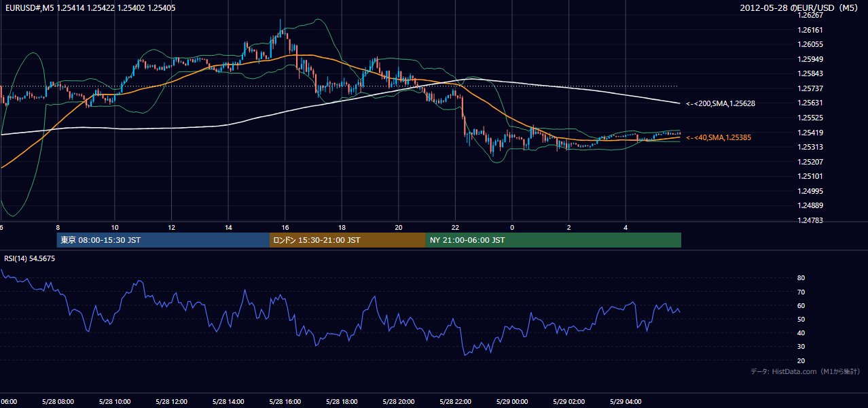
Task: Click the 5/28 18:00 time label
Action: pyautogui.click(x=342, y=402)
